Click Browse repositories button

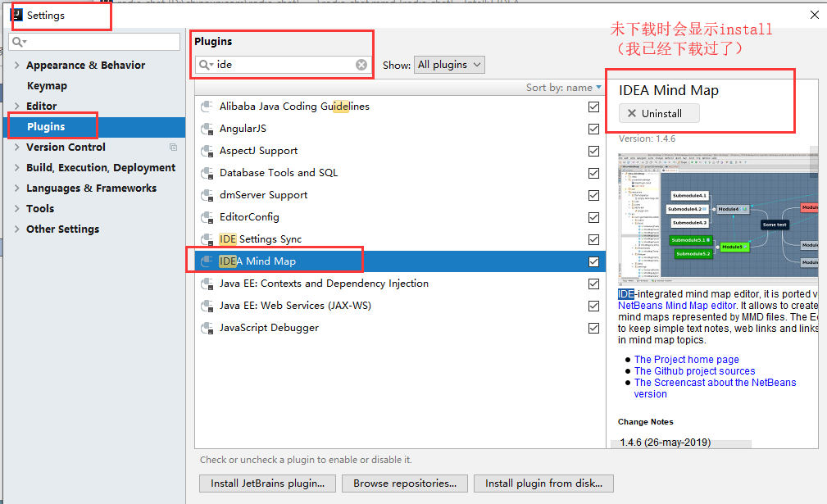pyautogui.click(x=405, y=484)
